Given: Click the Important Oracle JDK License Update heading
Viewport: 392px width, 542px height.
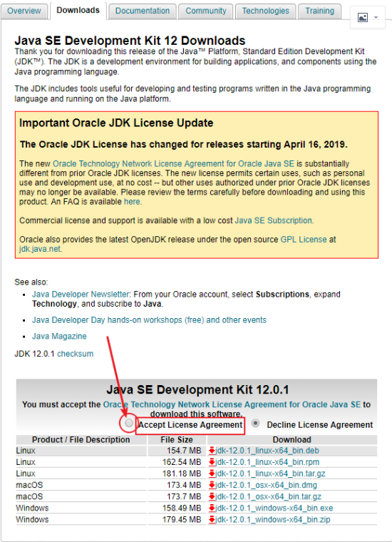Looking at the screenshot, I should pos(116,123).
